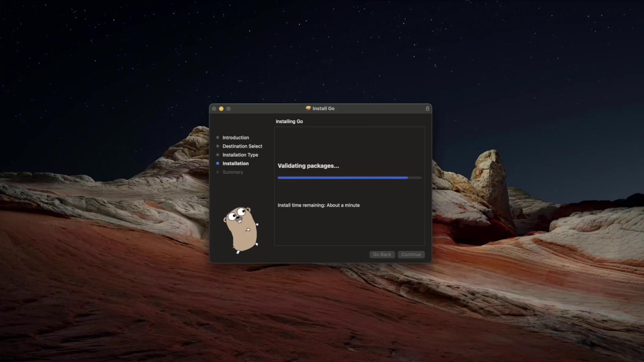Viewport: 644px width, 362px height.
Task: Open the Installation Type step
Action: click(x=240, y=155)
